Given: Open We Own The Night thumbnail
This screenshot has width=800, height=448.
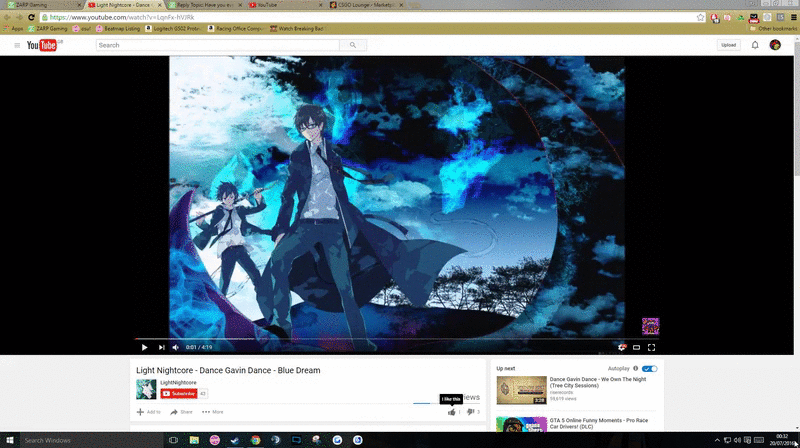Looking at the screenshot, I should point(521,390).
